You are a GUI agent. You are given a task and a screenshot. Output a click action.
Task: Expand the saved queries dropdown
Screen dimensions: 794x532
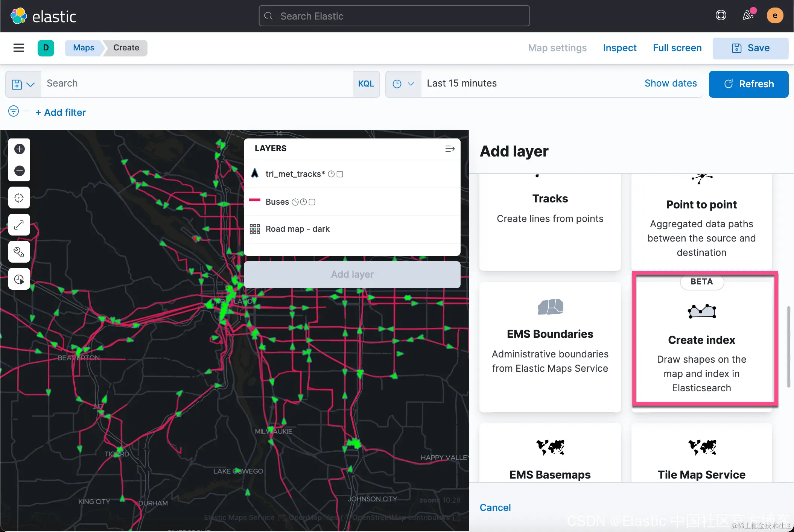pyautogui.click(x=23, y=84)
